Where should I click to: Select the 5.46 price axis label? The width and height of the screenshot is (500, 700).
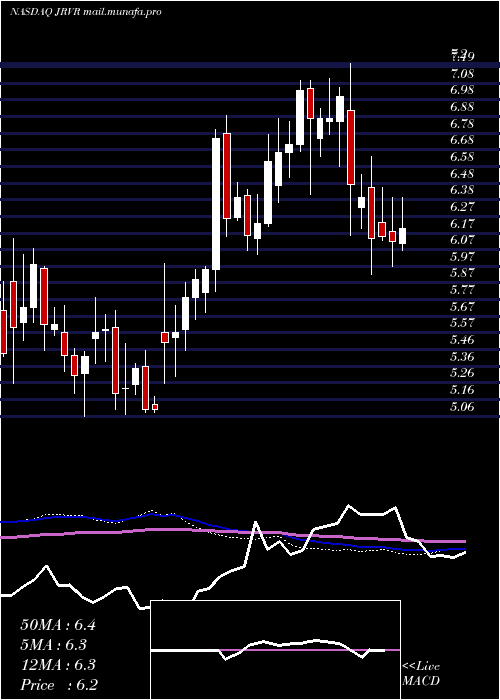point(462,340)
